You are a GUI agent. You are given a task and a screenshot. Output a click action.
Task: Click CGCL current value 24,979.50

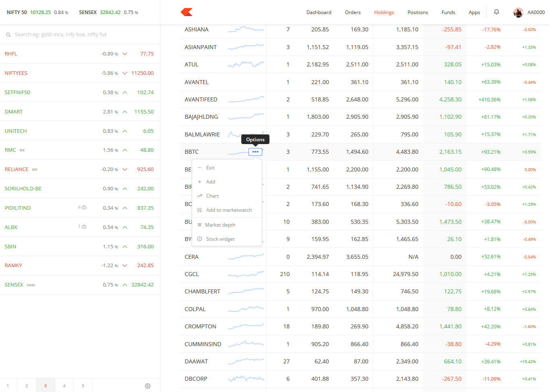(406, 274)
